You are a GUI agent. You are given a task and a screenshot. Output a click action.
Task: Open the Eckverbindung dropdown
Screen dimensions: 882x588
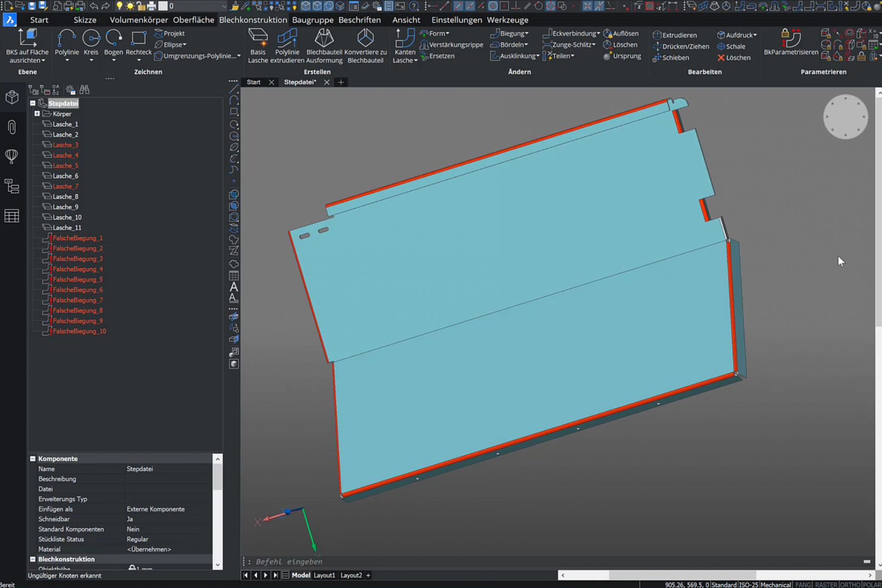point(571,34)
